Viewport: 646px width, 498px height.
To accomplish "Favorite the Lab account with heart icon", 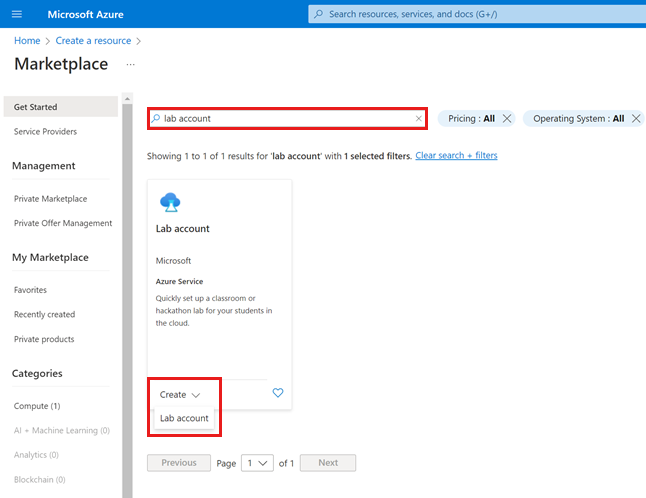I will [x=278, y=393].
